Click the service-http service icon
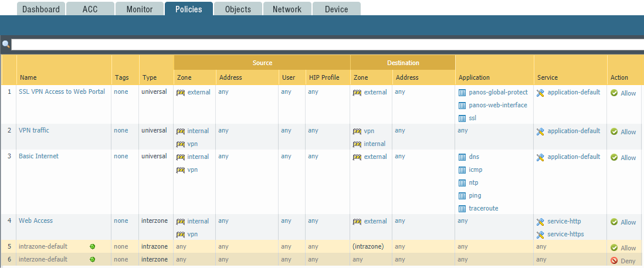 pos(540,222)
